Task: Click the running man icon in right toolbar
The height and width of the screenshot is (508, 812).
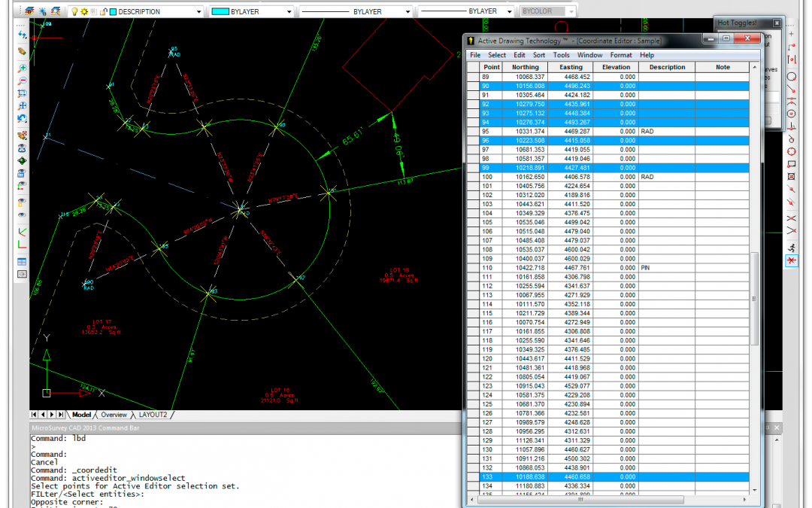Action: [792, 247]
